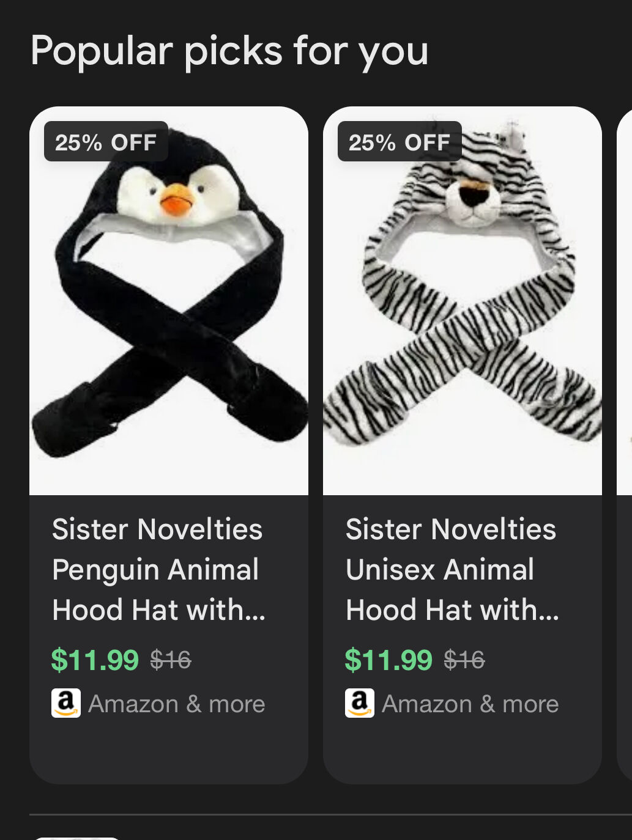Click the empty area below the penguin card's seller line
632x840 pixels.
[x=169, y=752]
